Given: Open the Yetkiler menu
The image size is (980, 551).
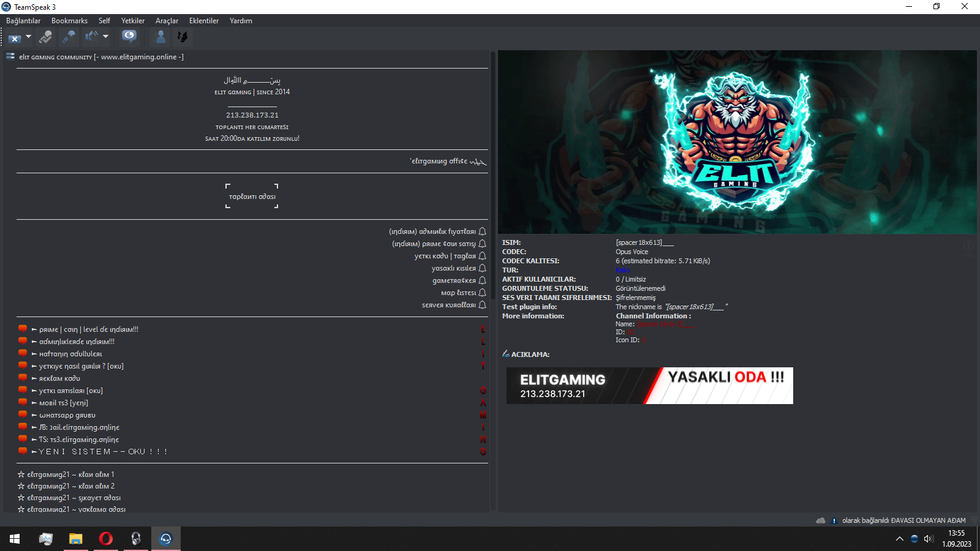Looking at the screenshot, I should [133, 21].
